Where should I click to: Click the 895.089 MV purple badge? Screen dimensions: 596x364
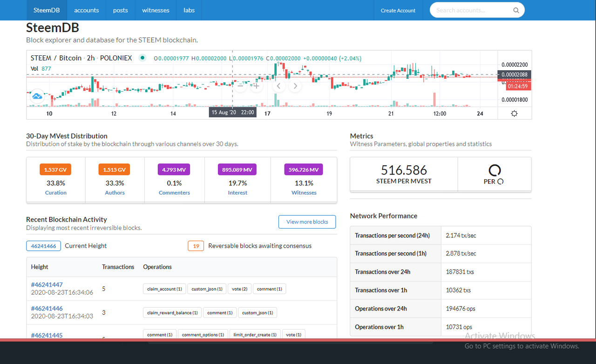(237, 170)
